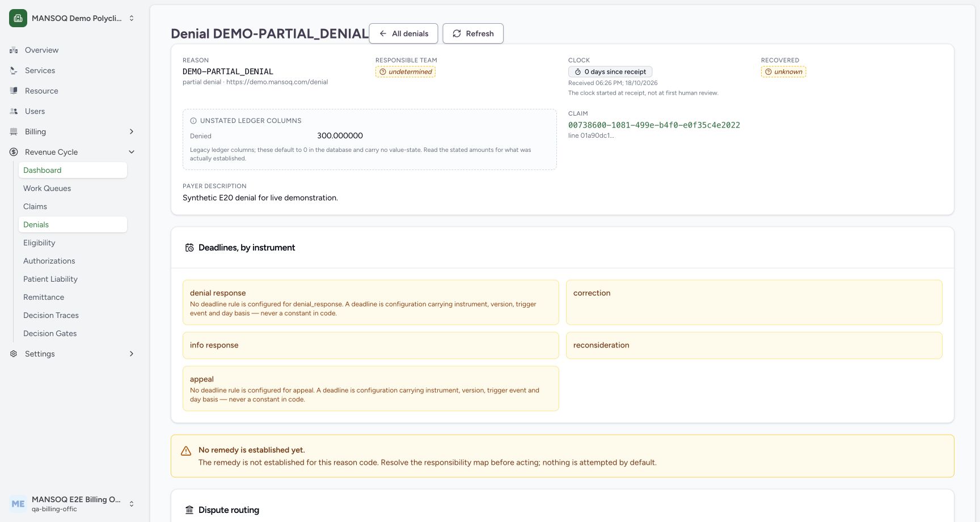Open Remittance page
980x522 pixels.
tap(73, 297)
